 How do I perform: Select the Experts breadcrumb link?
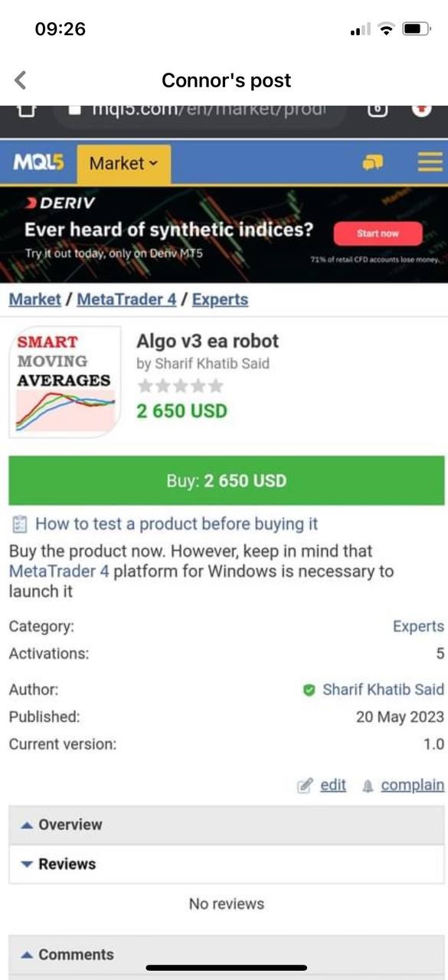221,299
